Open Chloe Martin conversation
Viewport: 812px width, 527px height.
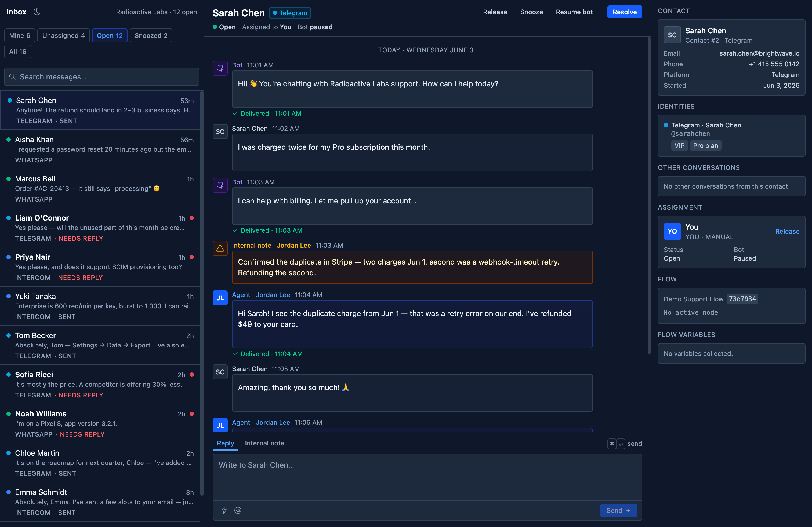[100, 463]
